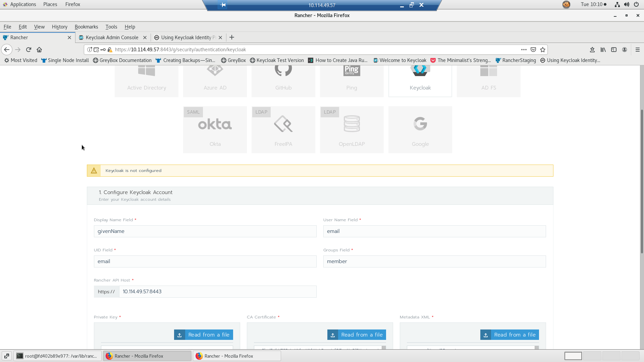Reload the current page
This screenshot has width=644, height=362.
pos(29,49)
